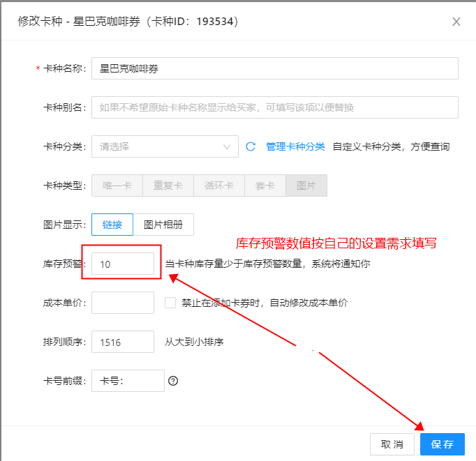The height and width of the screenshot is (461, 476).
Task: Click the 排列顺序 field showing 1516
Action: [x=123, y=342]
